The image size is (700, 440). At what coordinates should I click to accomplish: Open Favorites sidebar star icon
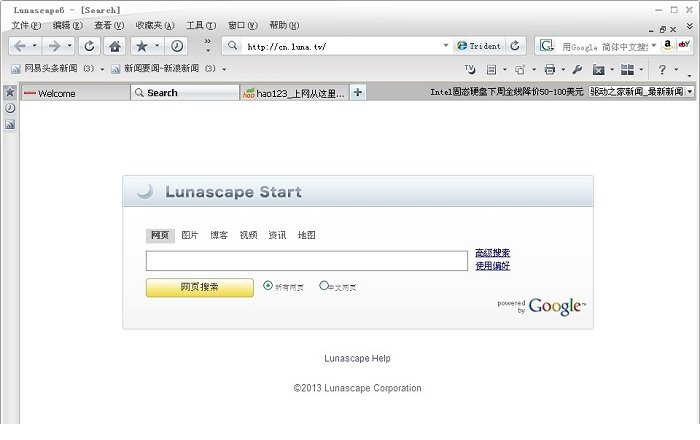pos(10,92)
